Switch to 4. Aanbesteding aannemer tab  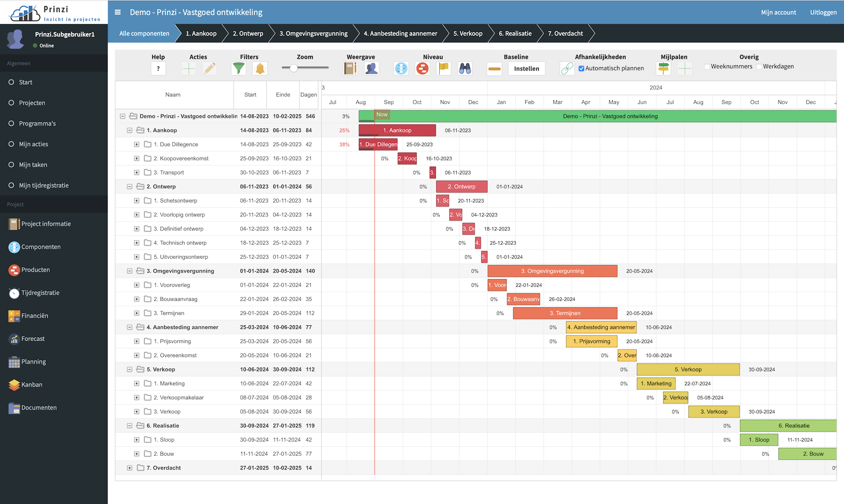400,33
